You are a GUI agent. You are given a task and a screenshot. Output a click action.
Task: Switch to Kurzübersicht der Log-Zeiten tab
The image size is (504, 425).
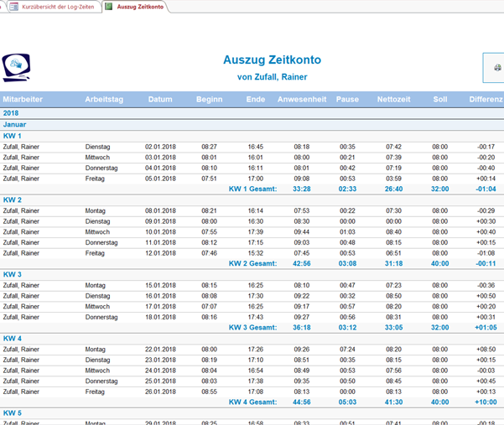pyautogui.click(x=54, y=7)
